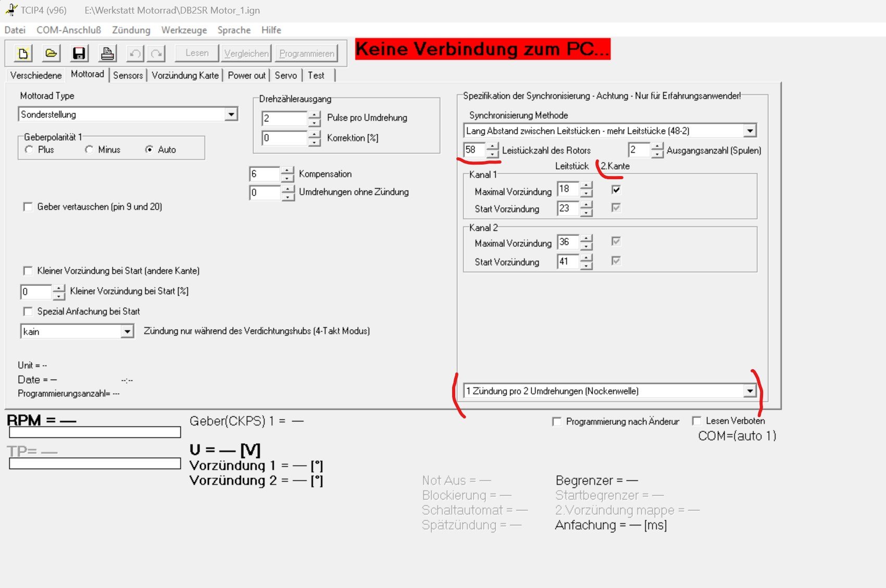Open the Datei menu
This screenshot has height=588, width=886.
[x=15, y=30]
